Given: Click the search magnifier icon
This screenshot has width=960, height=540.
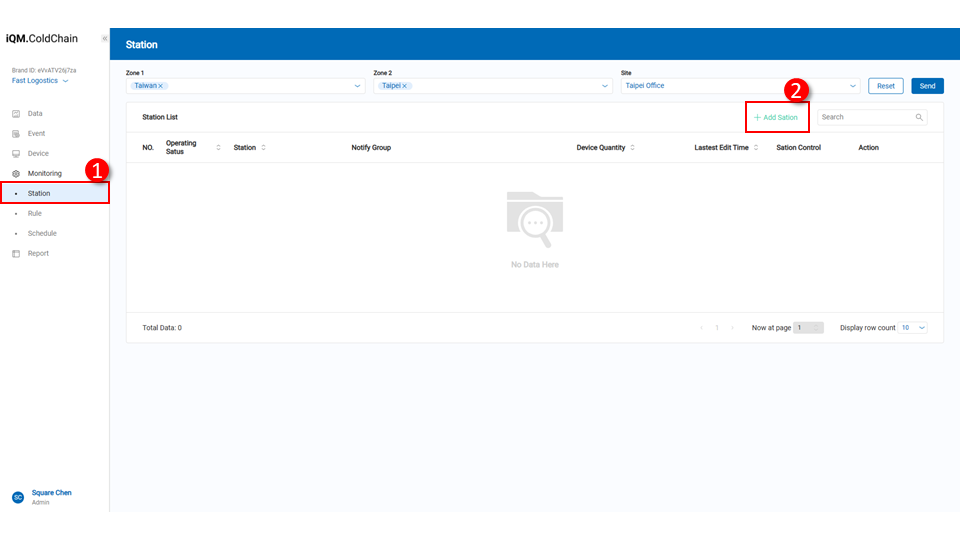Looking at the screenshot, I should [919, 117].
